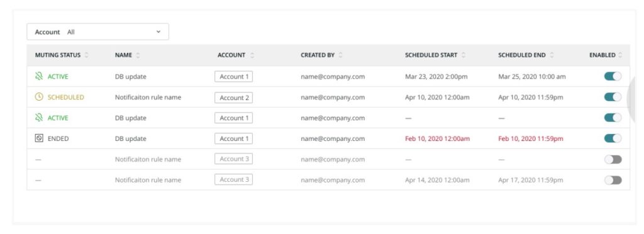The height and width of the screenshot is (234, 644).
Task: Sort table by Muting Status column arrows
Action: coord(86,55)
